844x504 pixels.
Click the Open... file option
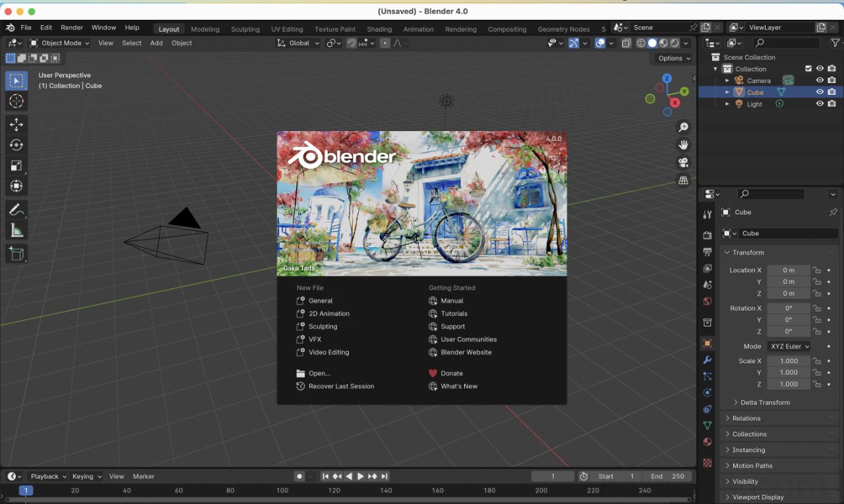(x=313, y=374)
